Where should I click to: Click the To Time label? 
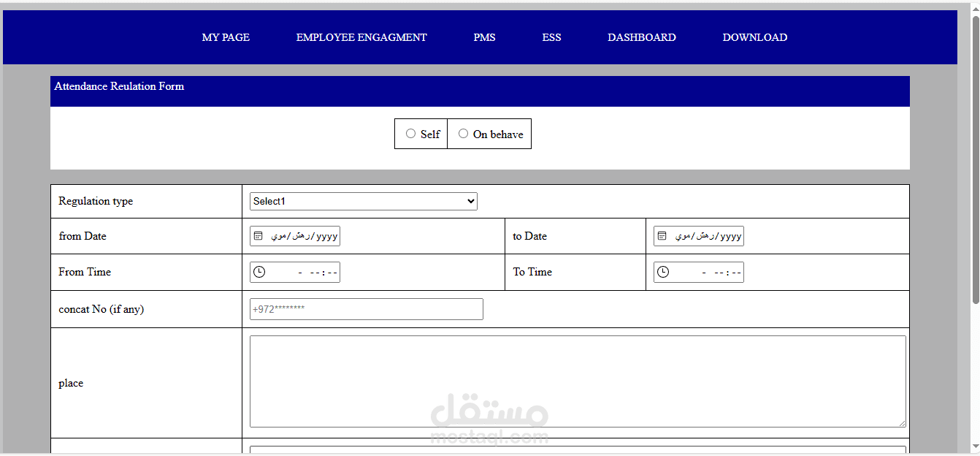pyautogui.click(x=532, y=272)
